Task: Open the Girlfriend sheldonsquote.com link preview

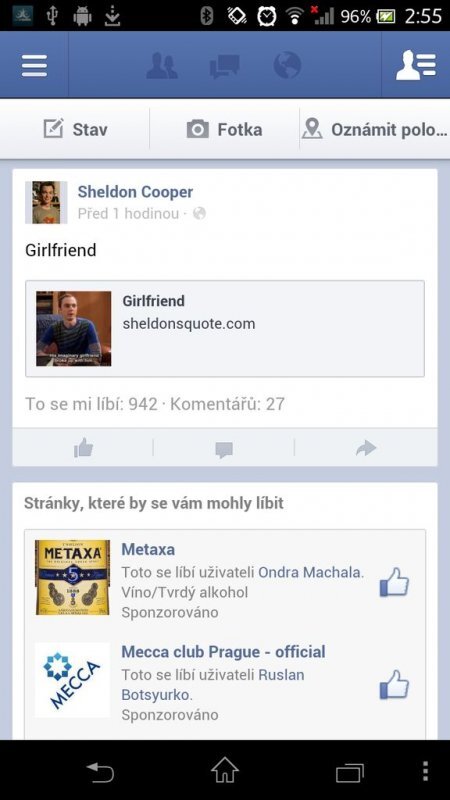Action: pyautogui.click(x=225, y=329)
